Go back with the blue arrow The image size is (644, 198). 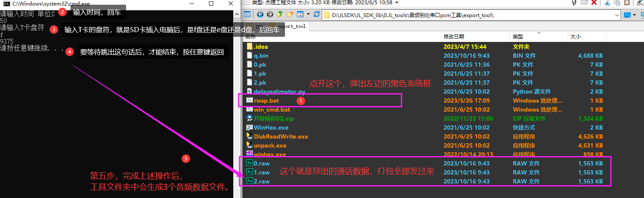point(260,15)
